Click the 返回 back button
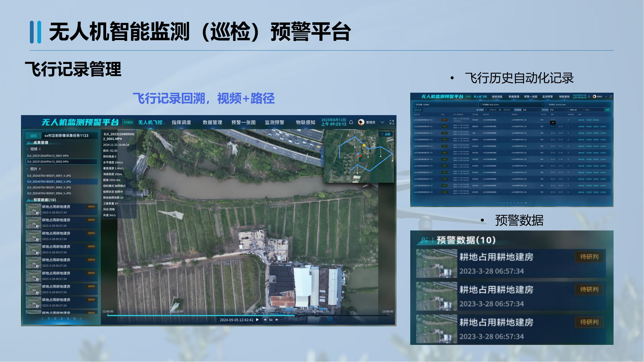 pos(34,136)
